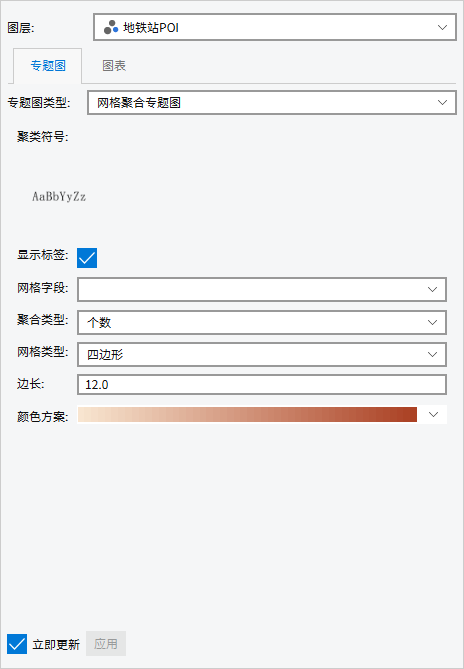Click the 边长 input field showing 12.0
Screen dimensions: 464x669
(262, 384)
